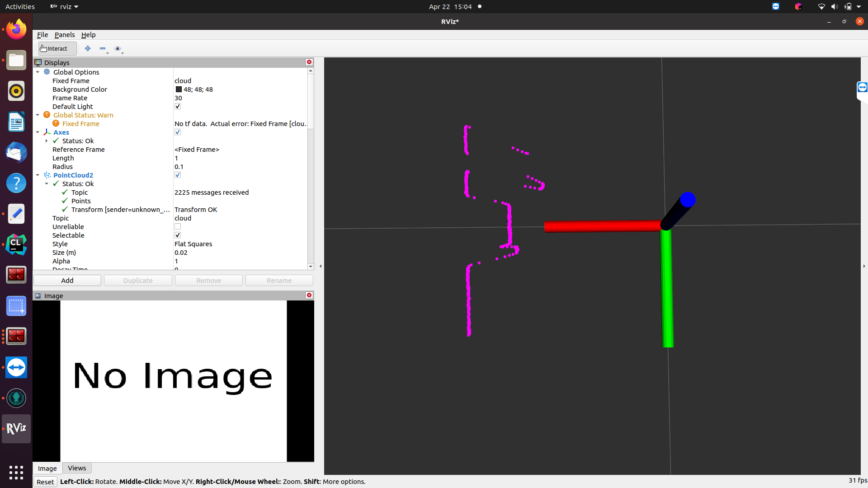Collapse the Global Status: Warn section
Viewport: 868px width, 488px height.
[x=38, y=115]
